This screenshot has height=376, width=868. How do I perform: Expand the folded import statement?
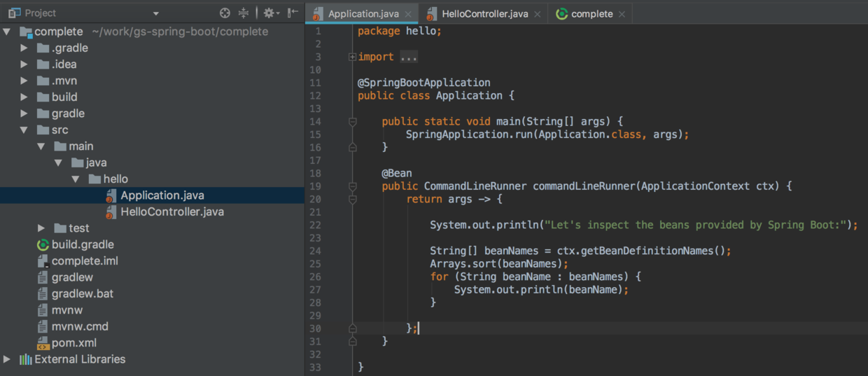coord(352,57)
